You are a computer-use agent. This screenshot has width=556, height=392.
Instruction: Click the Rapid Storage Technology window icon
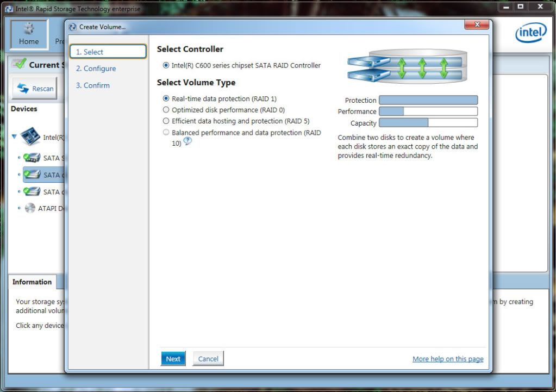click(9, 9)
